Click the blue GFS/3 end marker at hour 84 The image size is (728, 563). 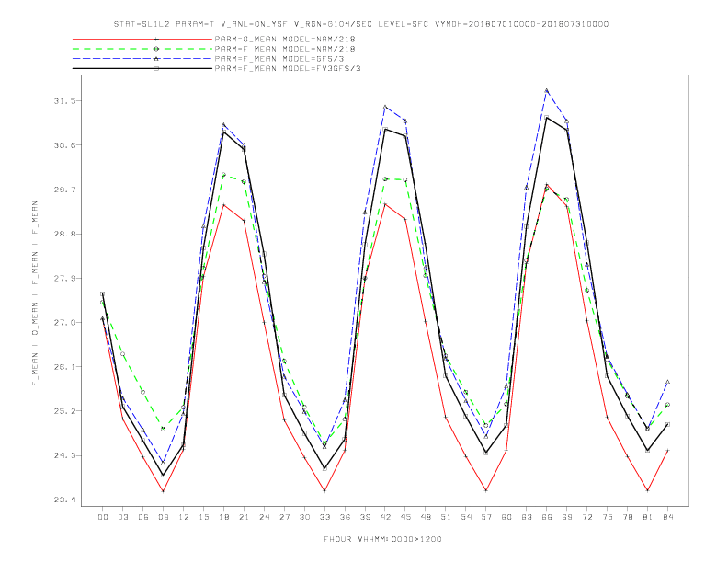click(x=667, y=382)
